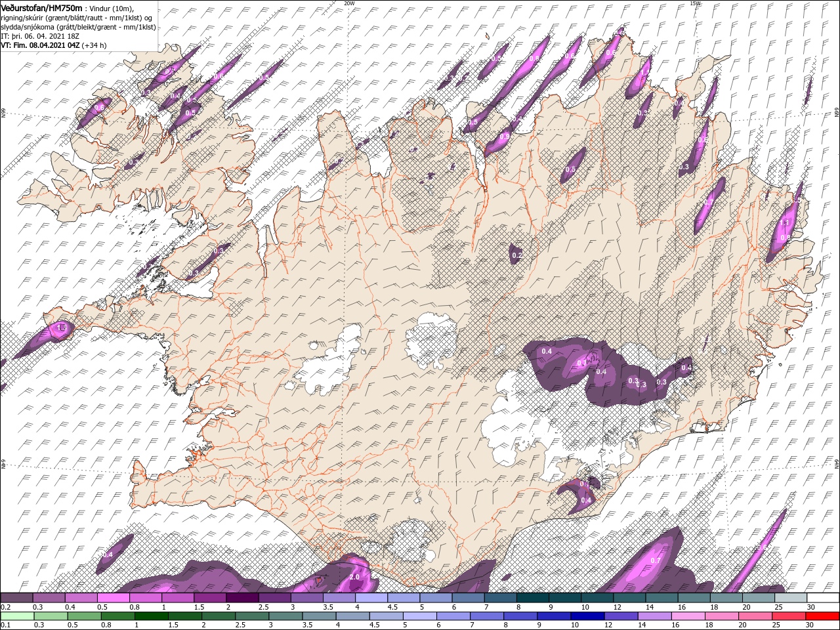Click the violet 12–14 swatch, lower legend row
Image resolution: width=840 pixels, height=630 pixels.
pyautogui.click(x=620, y=616)
